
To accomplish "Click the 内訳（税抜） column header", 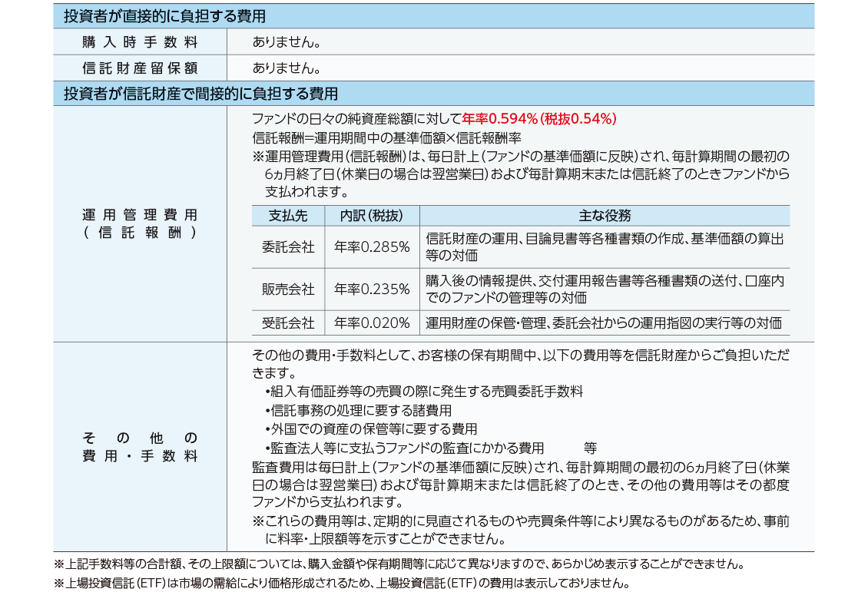I will tap(372, 216).
